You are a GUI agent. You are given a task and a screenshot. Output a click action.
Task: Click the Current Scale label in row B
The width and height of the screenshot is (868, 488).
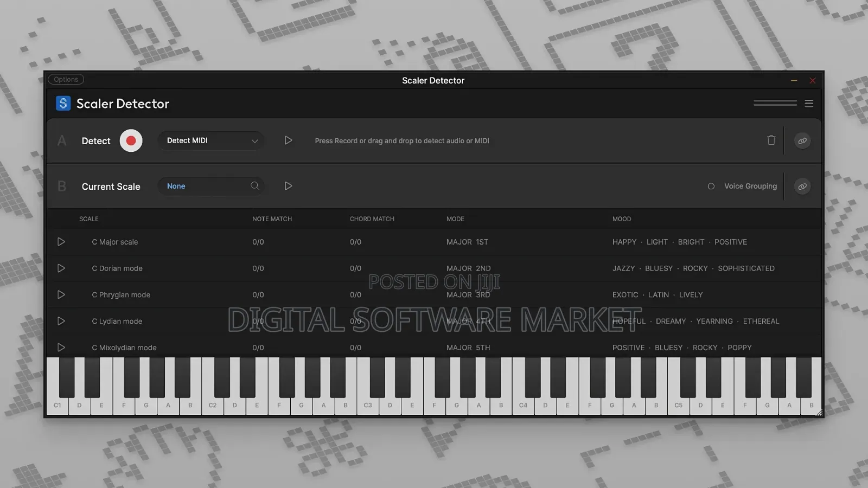tap(111, 187)
